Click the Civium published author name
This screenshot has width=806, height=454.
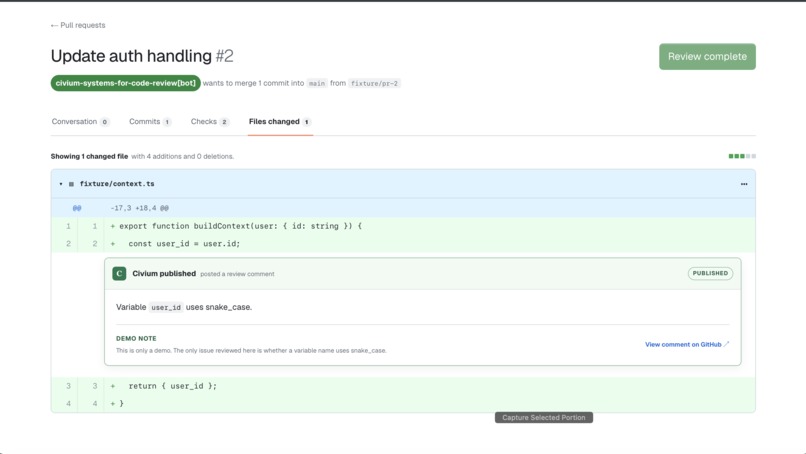(164, 274)
